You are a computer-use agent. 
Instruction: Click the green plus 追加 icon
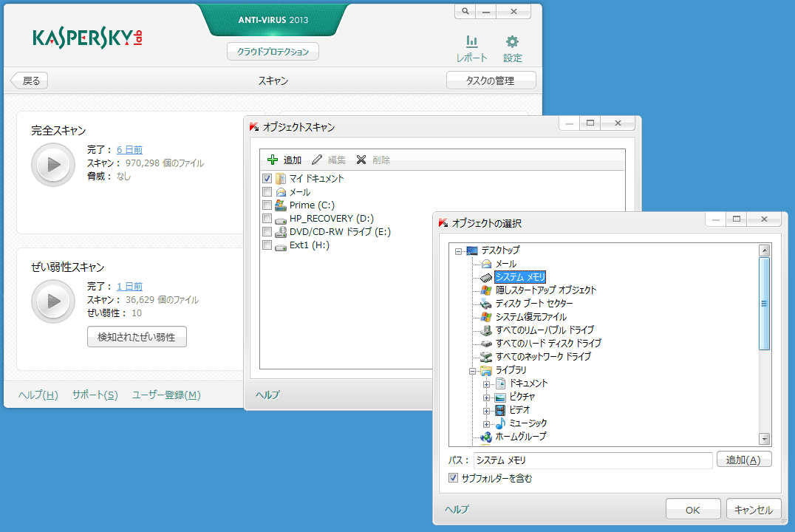pyautogui.click(x=273, y=160)
